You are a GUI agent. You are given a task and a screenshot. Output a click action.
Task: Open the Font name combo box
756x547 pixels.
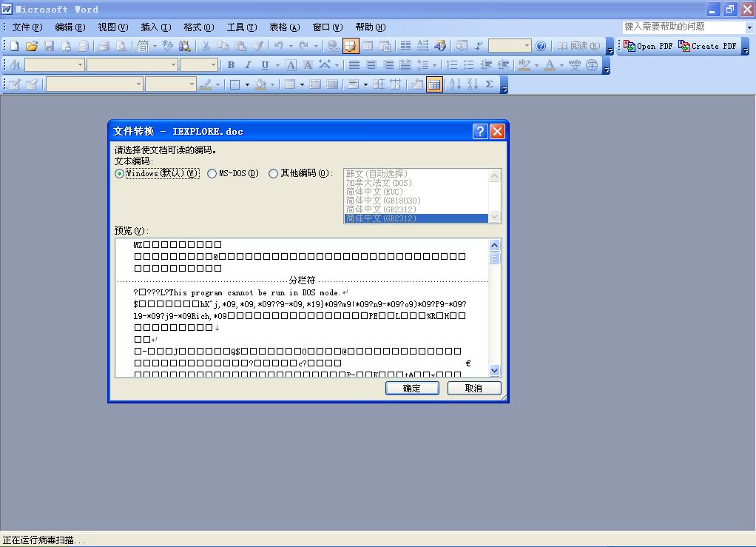pyautogui.click(x=132, y=64)
